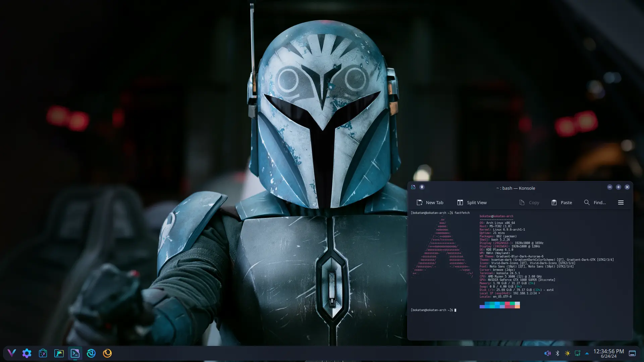Click the Kernel: Linux 6.9.6-arch1-1 line
The width and height of the screenshot is (644, 362).
click(502, 230)
